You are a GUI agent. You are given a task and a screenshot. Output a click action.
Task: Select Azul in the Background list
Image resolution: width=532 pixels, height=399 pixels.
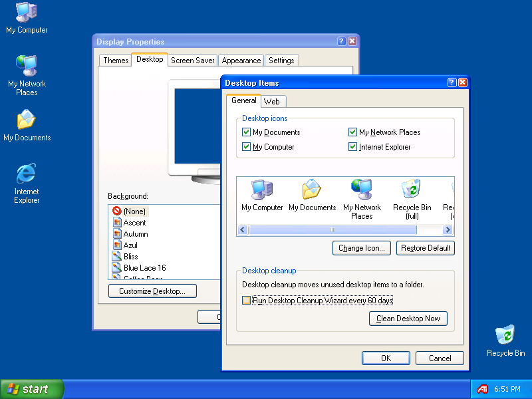click(x=125, y=245)
